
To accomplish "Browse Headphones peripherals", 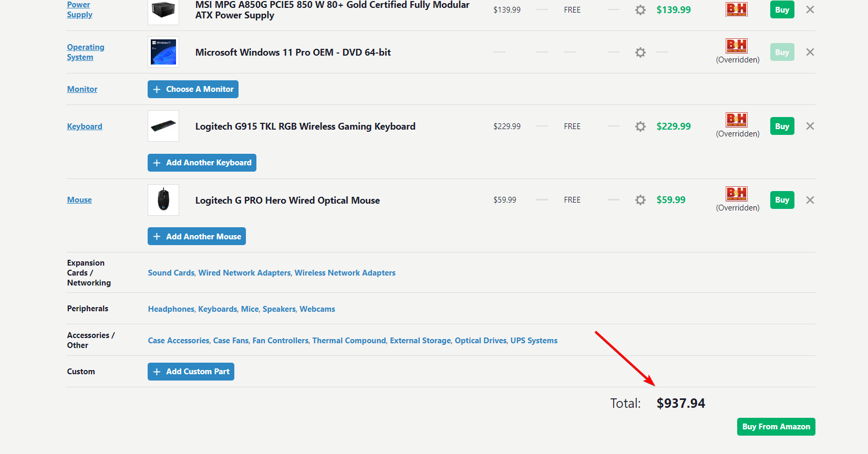I will coord(171,309).
